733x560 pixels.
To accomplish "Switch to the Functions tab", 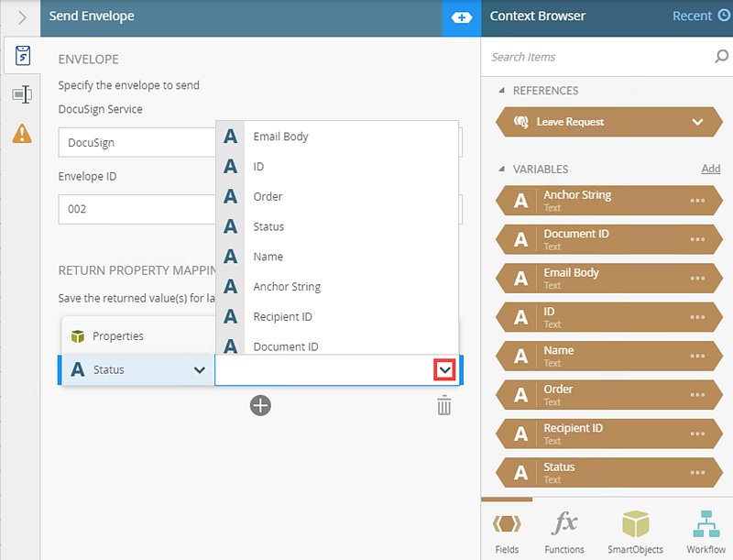I will pyautogui.click(x=564, y=532).
